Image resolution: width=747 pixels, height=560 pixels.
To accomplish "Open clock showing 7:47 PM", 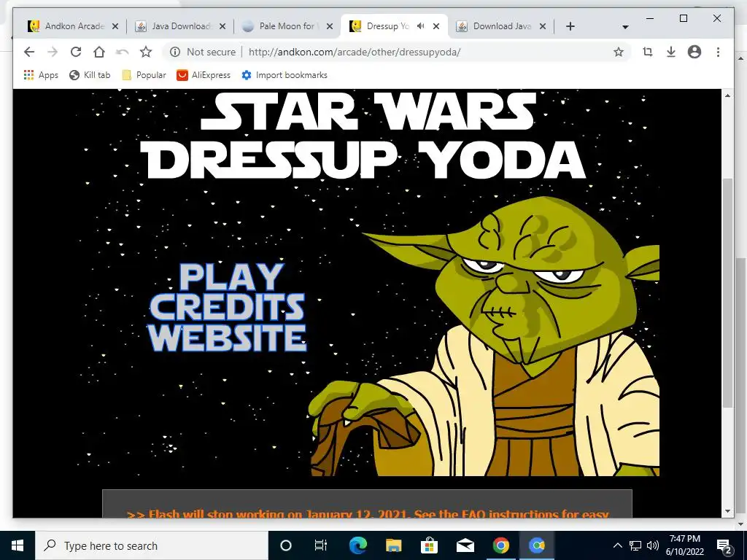I will pos(684,545).
